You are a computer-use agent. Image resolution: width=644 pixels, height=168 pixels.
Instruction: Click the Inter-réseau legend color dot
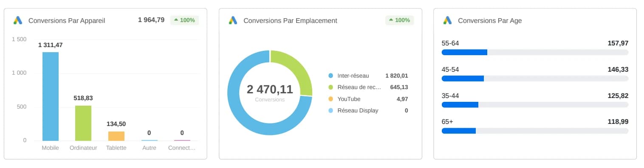pos(331,76)
